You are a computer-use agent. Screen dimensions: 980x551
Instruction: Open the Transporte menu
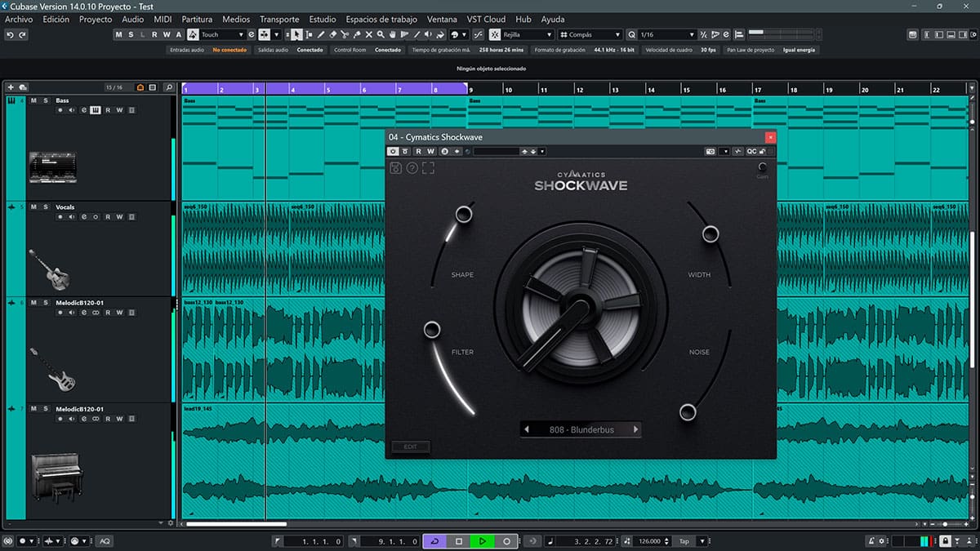coord(279,19)
